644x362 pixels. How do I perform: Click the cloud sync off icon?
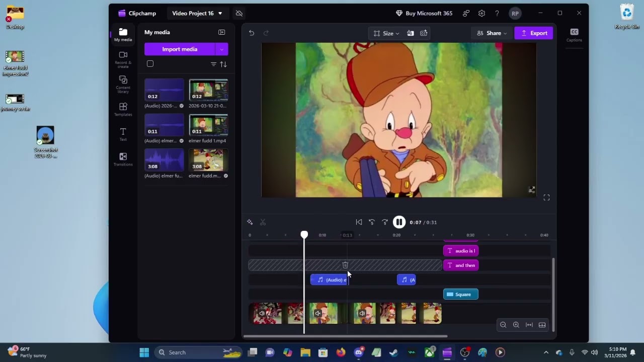(x=239, y=13)
